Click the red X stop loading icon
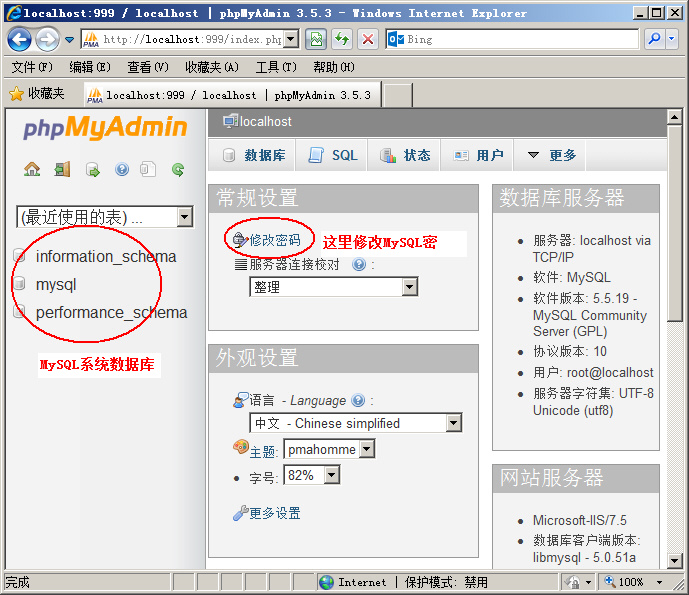The image size is (689, 595). point(368,40)
